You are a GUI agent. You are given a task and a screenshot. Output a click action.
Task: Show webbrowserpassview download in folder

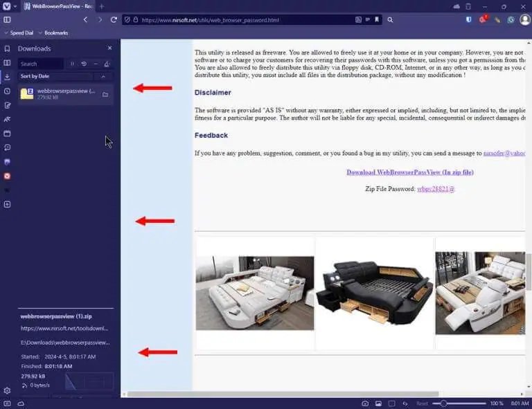105,95
